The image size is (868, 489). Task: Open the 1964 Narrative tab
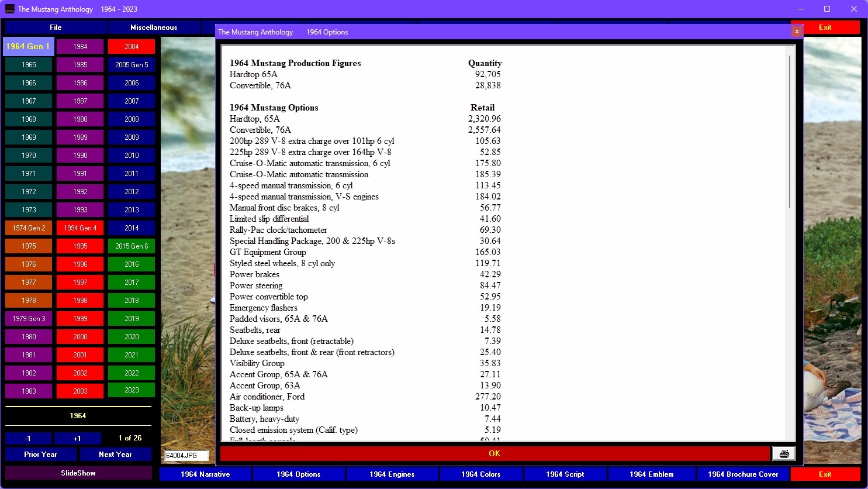click(205, 474)
